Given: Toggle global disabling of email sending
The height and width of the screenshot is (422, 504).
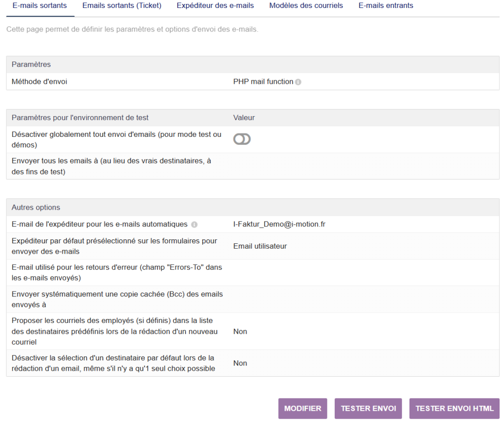Looking at the screenshot, I should (x=242, y=139).
